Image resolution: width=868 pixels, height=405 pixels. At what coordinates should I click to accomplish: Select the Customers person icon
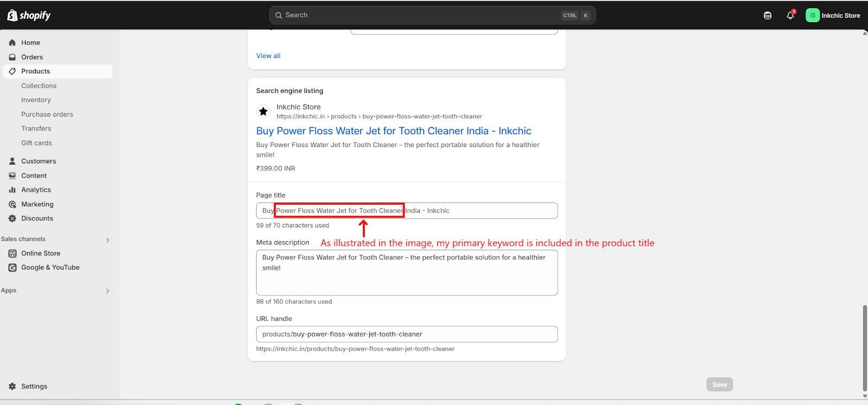point(12,161)
